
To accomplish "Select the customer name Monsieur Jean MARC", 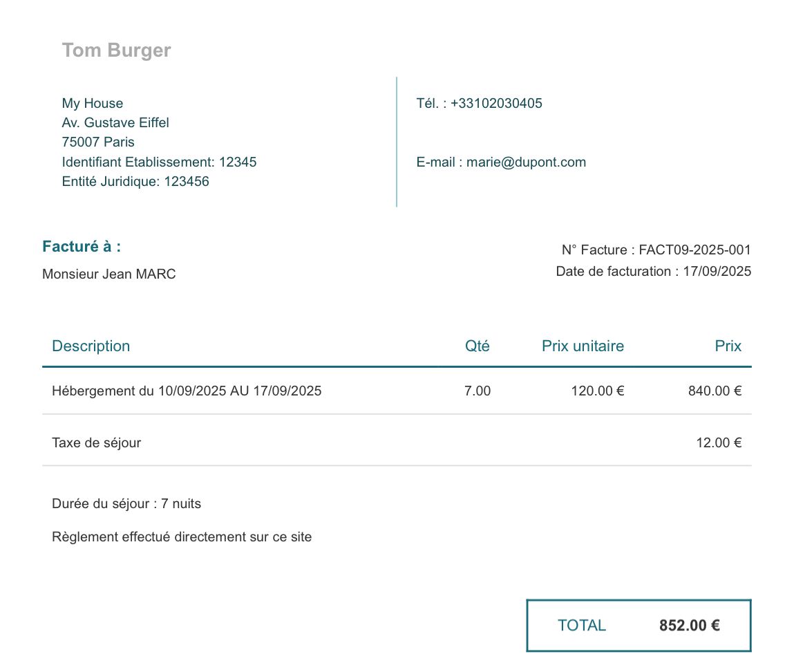I will click(x=109, y=274).
